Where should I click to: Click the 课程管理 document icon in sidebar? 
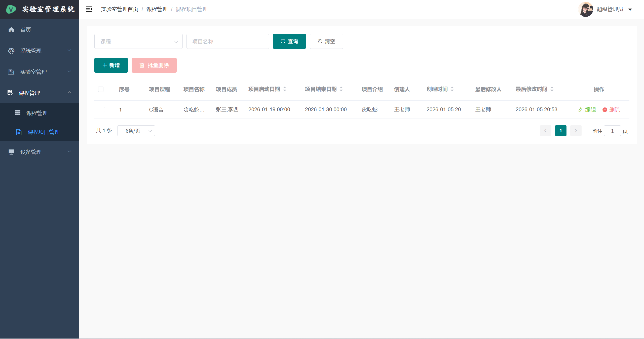[10, 93]
